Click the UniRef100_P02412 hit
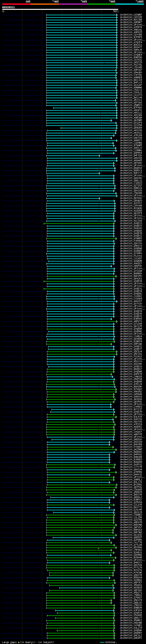 [131, 357]
